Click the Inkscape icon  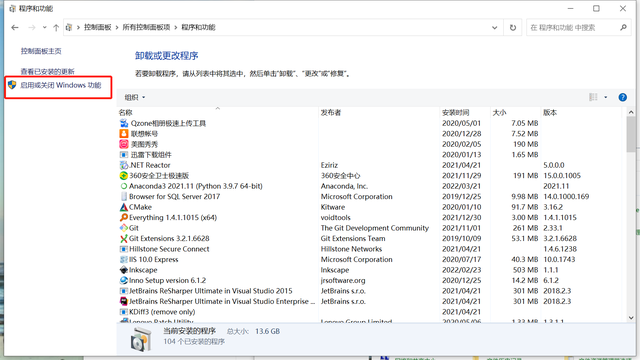(x=124, y=270)
